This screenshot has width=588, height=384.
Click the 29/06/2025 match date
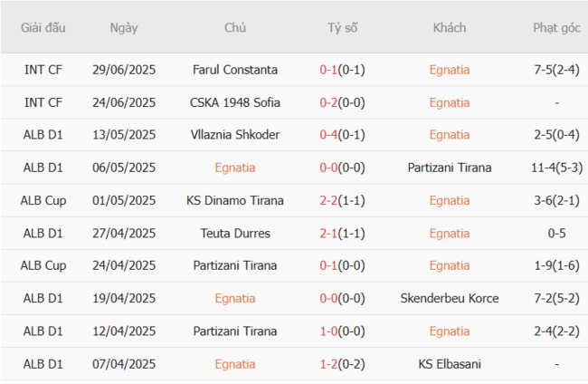(x=124, y=69)
